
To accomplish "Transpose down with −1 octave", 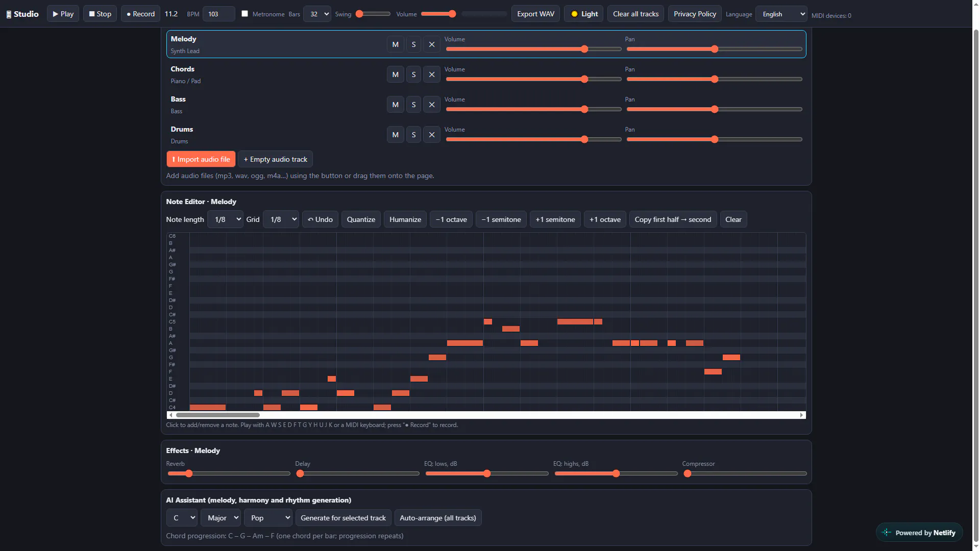I will pyautogui.click(x=451, y=219).
